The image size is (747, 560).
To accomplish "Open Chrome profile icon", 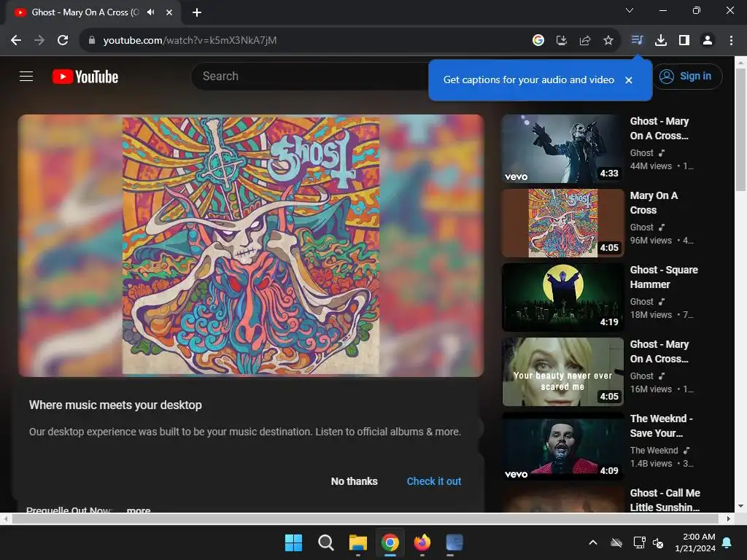I will [708, 41].
